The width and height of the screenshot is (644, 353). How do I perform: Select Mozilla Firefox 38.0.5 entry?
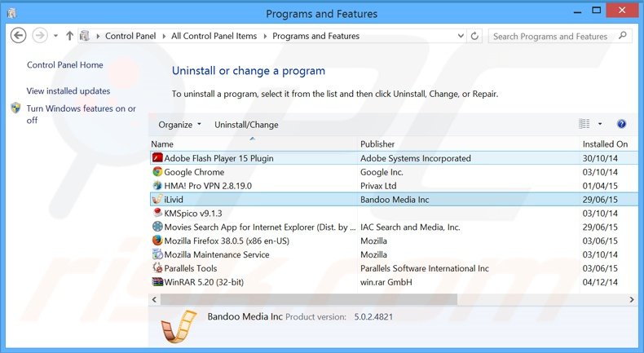[394, 240]
